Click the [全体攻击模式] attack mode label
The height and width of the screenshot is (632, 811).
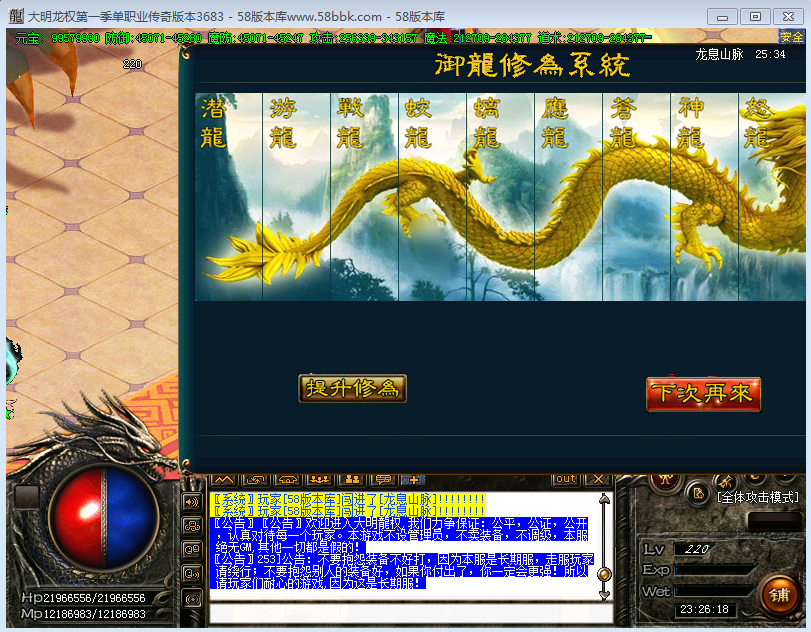tap(758, 498)
